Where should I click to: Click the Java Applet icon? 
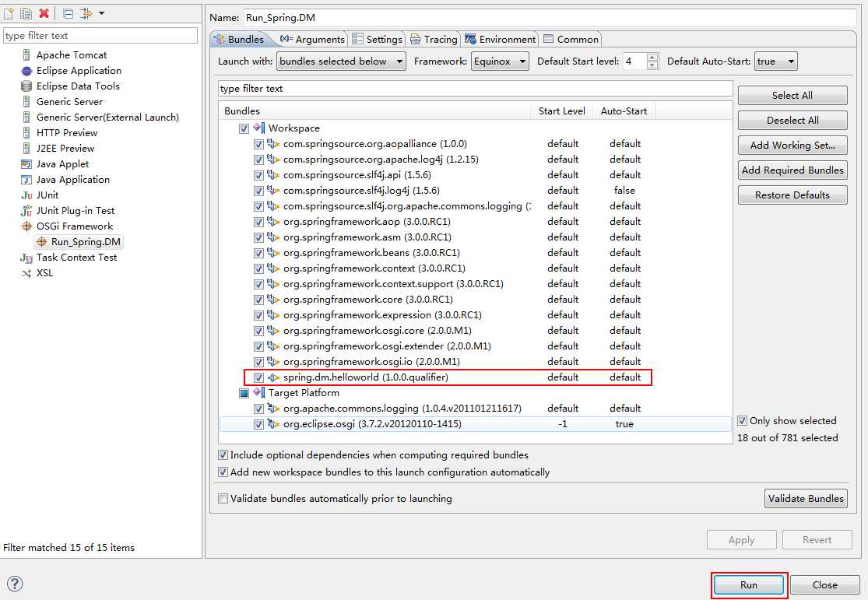tap(26, 164)
